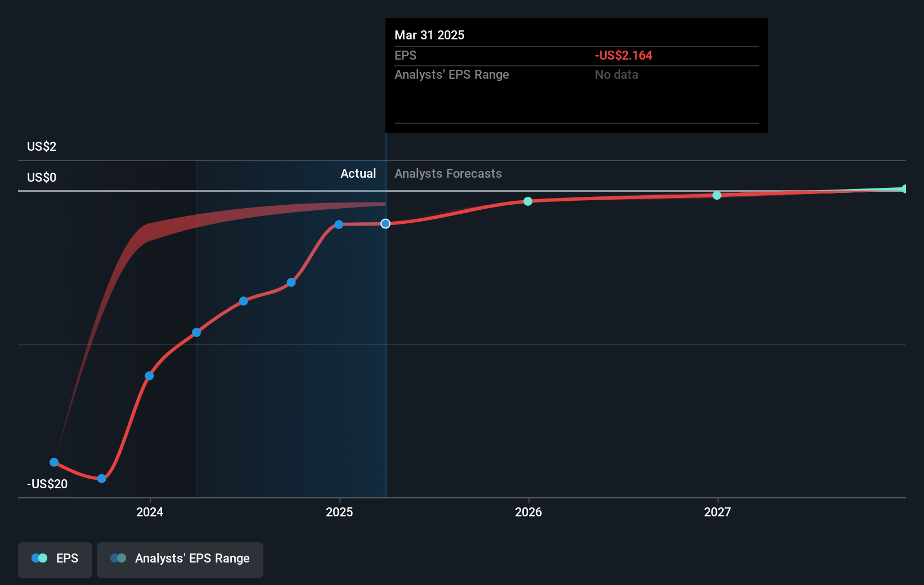Click the 'Mar 31 2025' tooltip date
924x585 pixels.
pos(429,35)
